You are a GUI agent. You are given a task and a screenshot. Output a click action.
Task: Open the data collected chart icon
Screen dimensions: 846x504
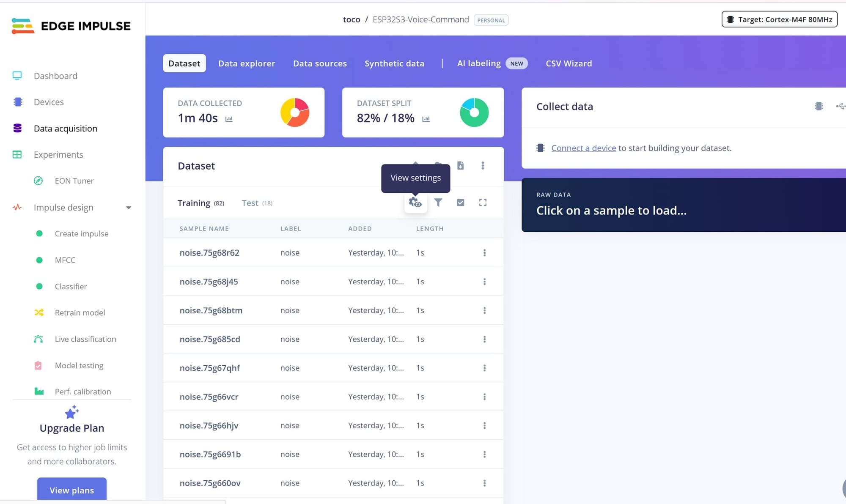pyautogui.click(x=229, y=119)
